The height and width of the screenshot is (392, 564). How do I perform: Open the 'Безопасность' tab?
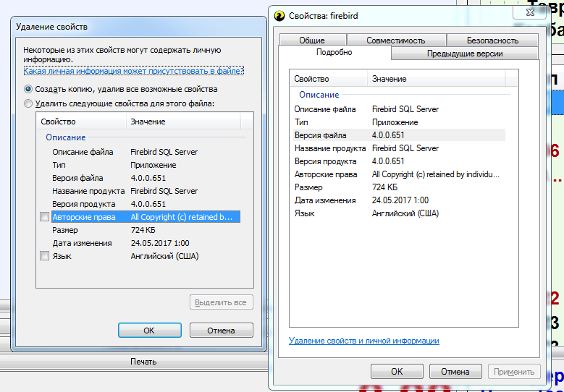(x=492, y=41)
